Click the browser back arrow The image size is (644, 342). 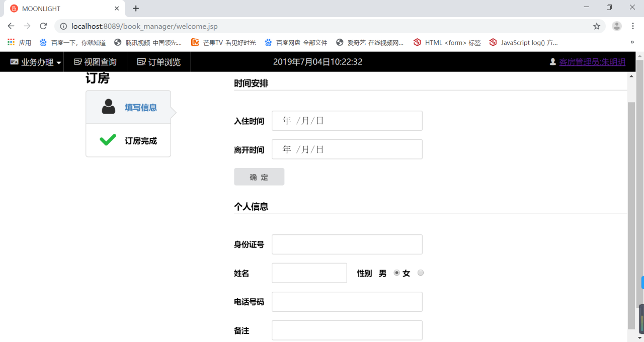[11, 26]
